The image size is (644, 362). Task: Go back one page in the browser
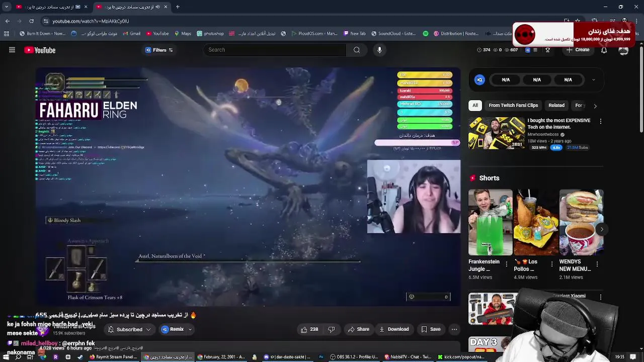click(x=7, y=21)
